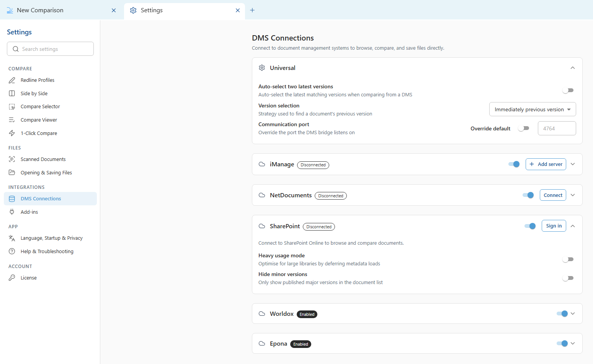Click the Settings tab gear icon
Image resolution: width=593 pixels, height=364 pixels.
[x=133, y=10]
